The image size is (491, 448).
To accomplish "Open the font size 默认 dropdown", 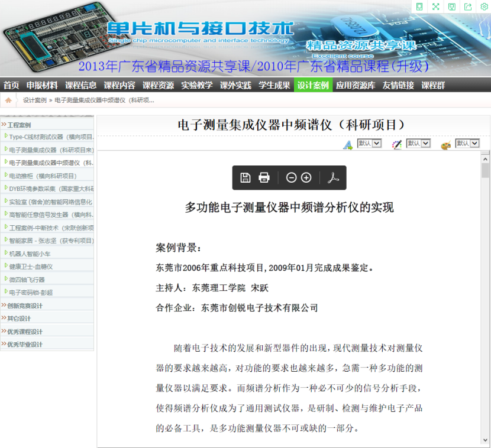I will coord(369,143).
